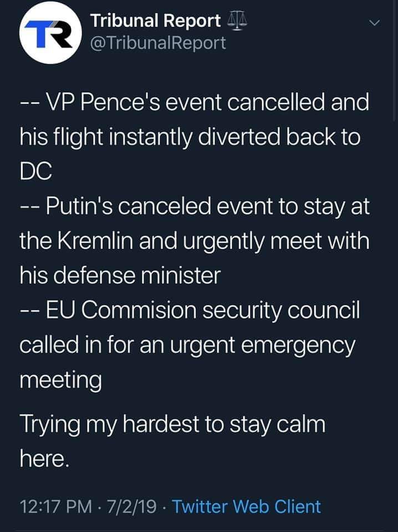Click the line "his flight instantly diverted back to"
The width and height of the screenshot is (398, 532).
(190, 137)
